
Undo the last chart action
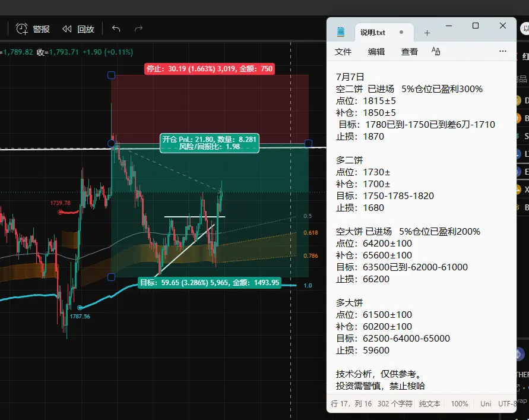click(116, 29)
